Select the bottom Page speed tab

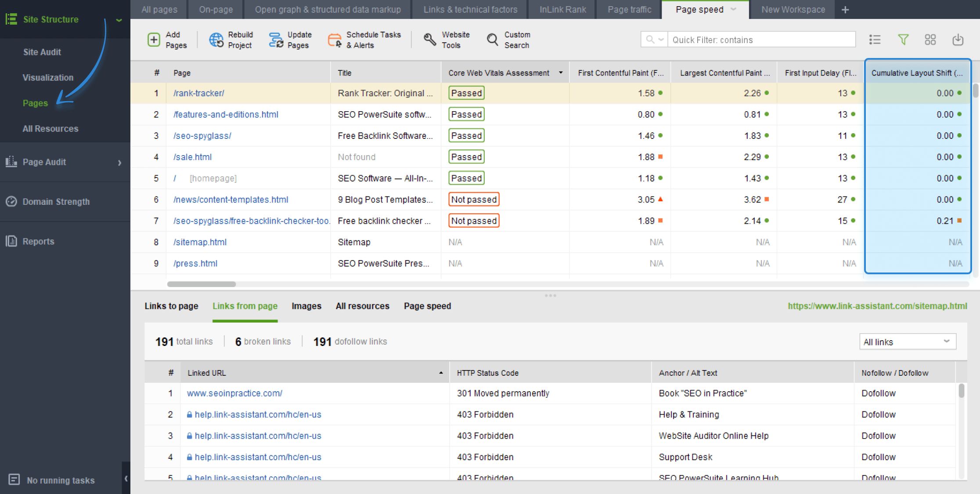click(x=427, y=306)
